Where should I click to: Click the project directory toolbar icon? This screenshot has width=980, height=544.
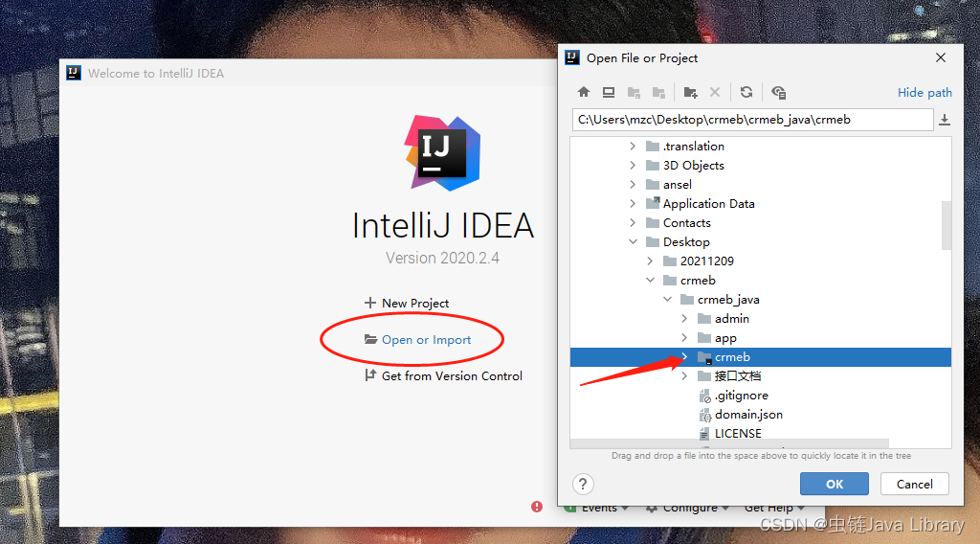tap(634, 93)
